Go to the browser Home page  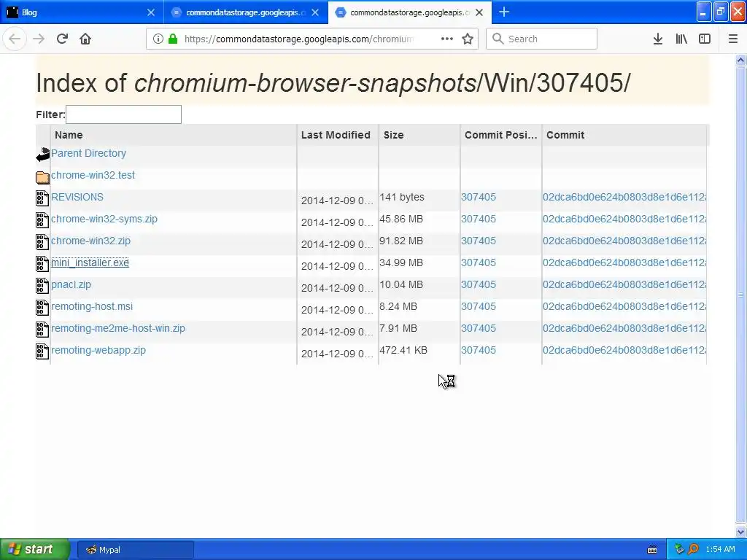(85, 39)
